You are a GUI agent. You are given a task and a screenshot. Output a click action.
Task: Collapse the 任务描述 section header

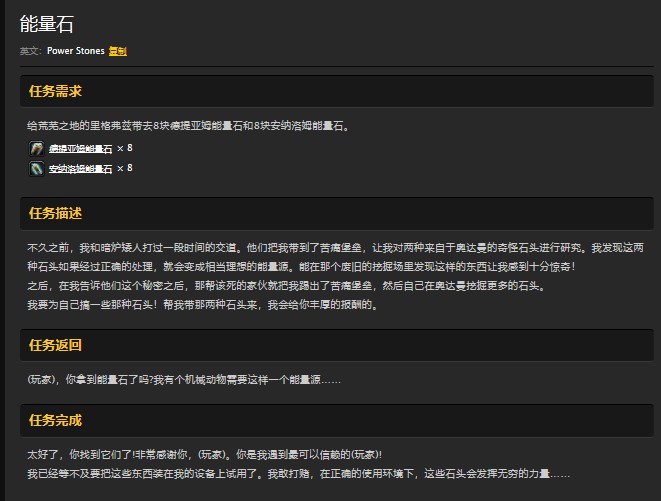coord(56,213)
